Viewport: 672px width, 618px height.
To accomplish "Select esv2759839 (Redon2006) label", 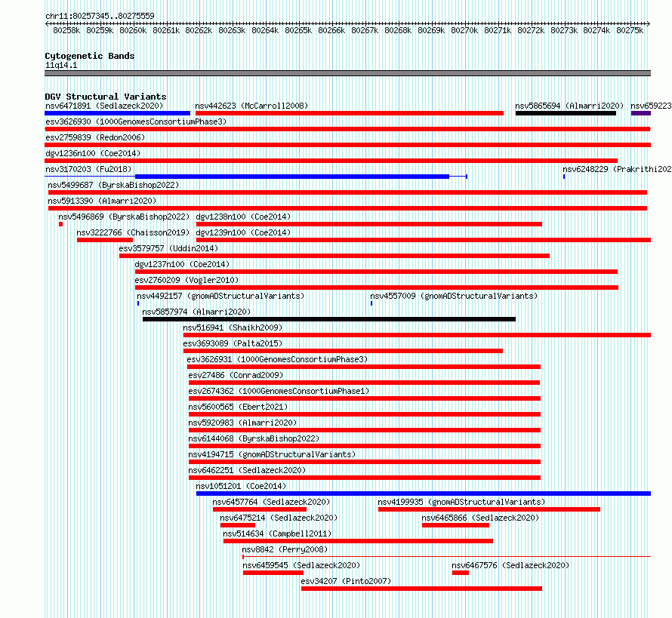I will 95,137.
